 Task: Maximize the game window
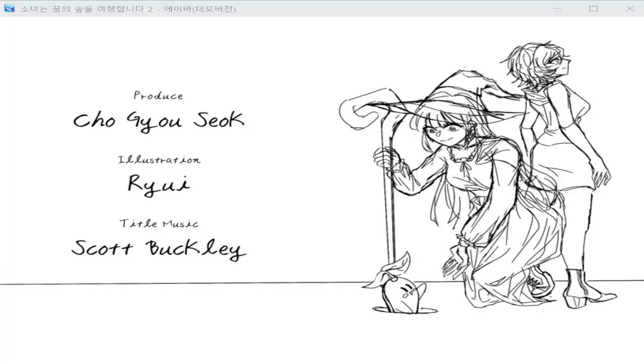coord(593,9)
